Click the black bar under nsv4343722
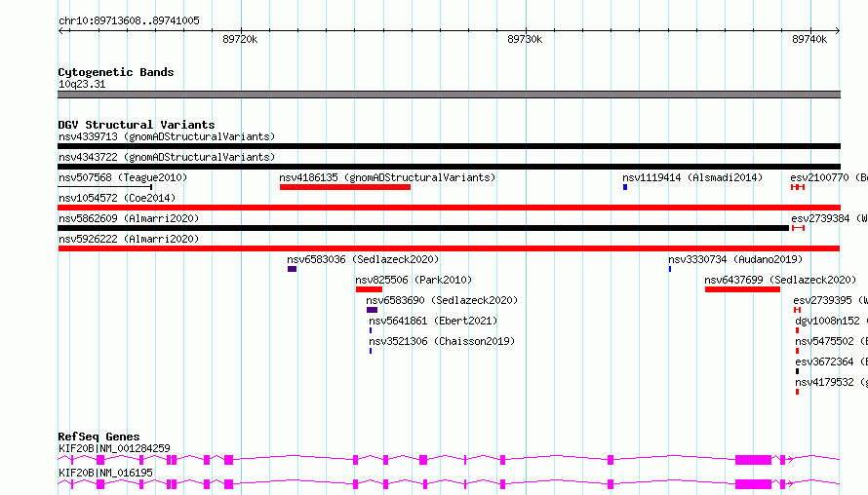 click(449, 167)
